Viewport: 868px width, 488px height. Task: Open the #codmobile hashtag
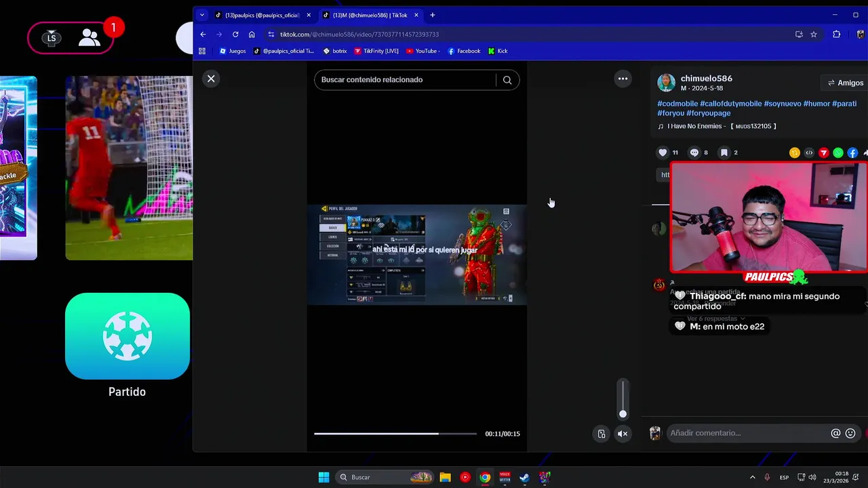point(677,104)
